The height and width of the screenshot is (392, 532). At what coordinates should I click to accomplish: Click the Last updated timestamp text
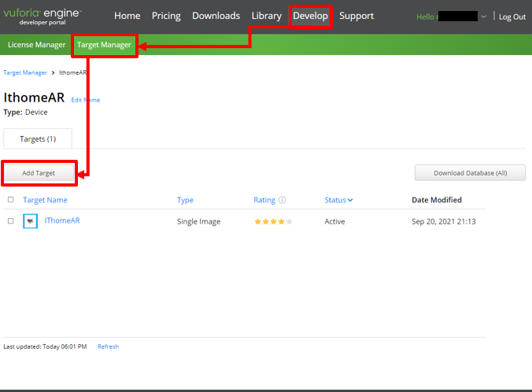pyautogui.click(x=45, y=346)
